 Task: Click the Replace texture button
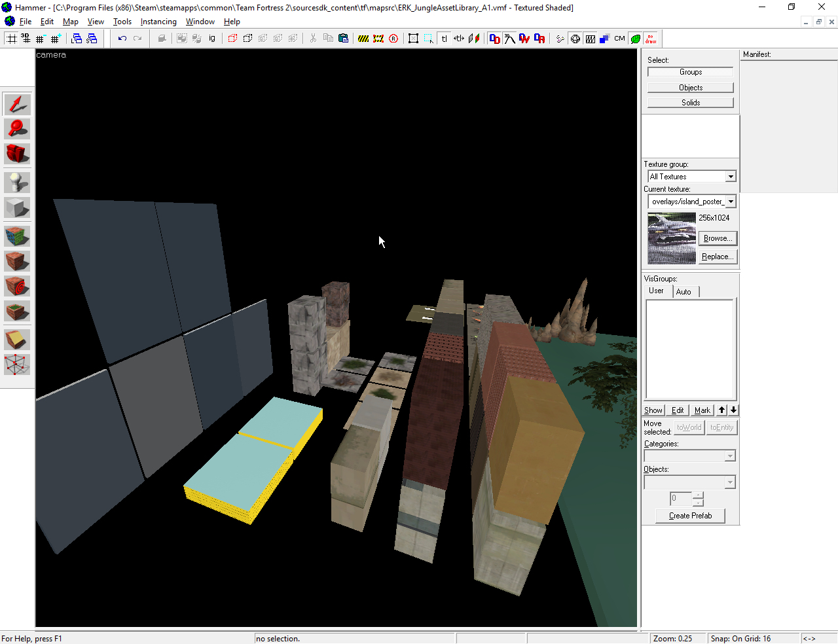(718, 257)
